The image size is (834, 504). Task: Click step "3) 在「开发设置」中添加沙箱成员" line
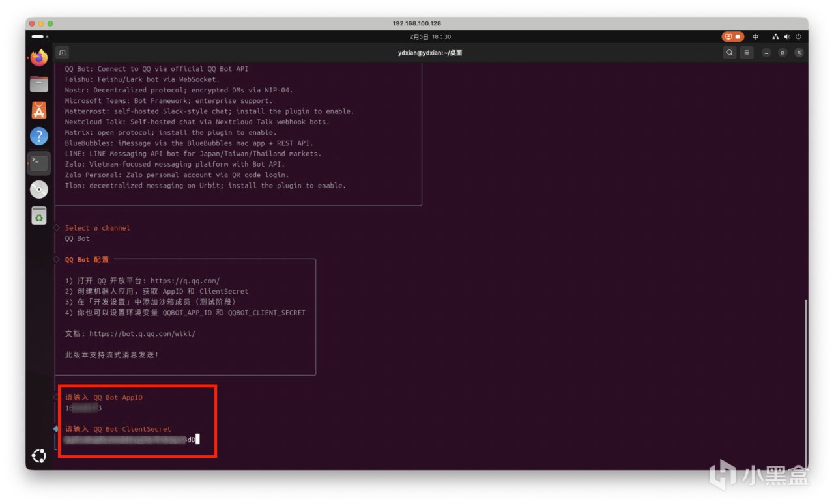click(151, 301)
